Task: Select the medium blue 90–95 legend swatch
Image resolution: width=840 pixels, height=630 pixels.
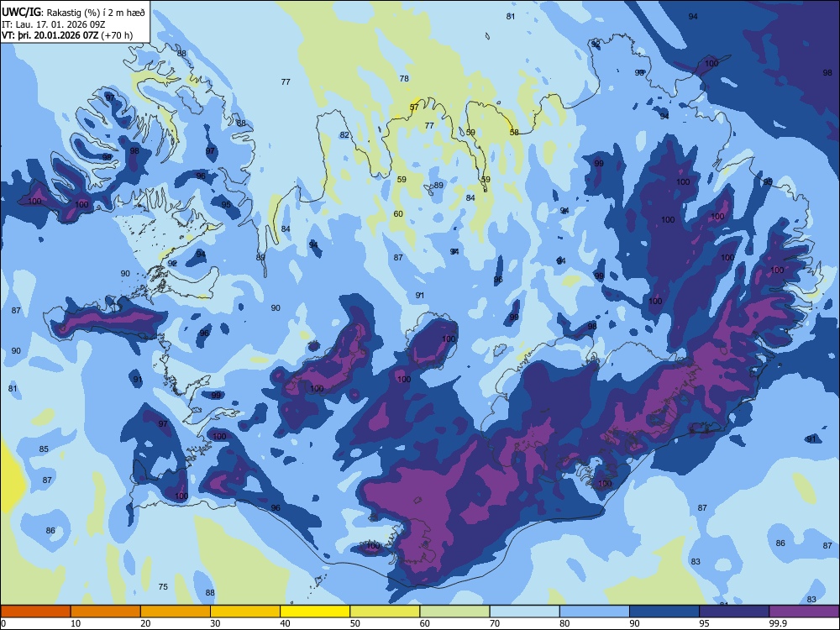Action: click(664, 612)
